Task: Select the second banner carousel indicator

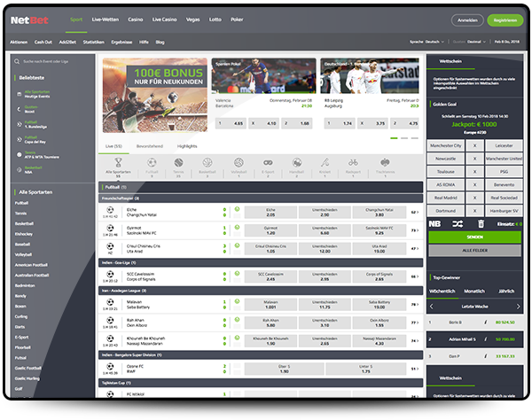Action: point(404,138)
